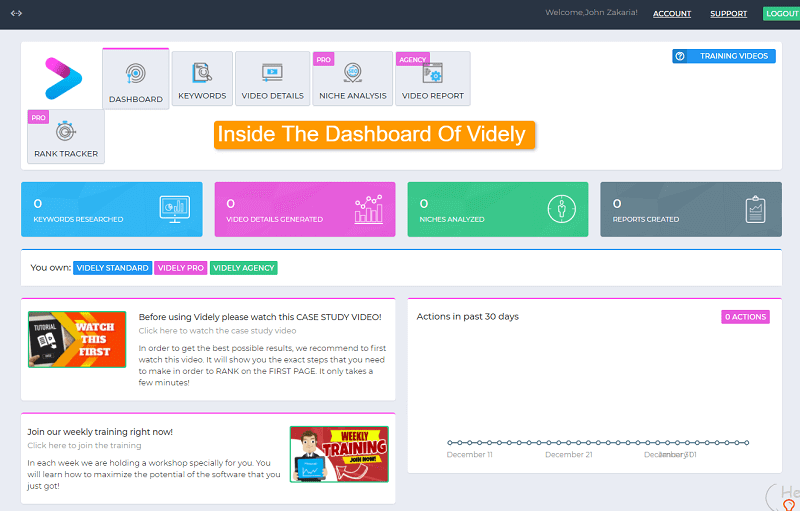Switch to the Keywords tab

202,79
